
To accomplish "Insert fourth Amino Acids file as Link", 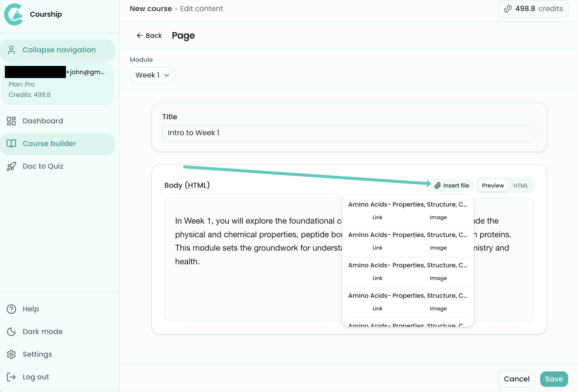I will tap(377, 309).
